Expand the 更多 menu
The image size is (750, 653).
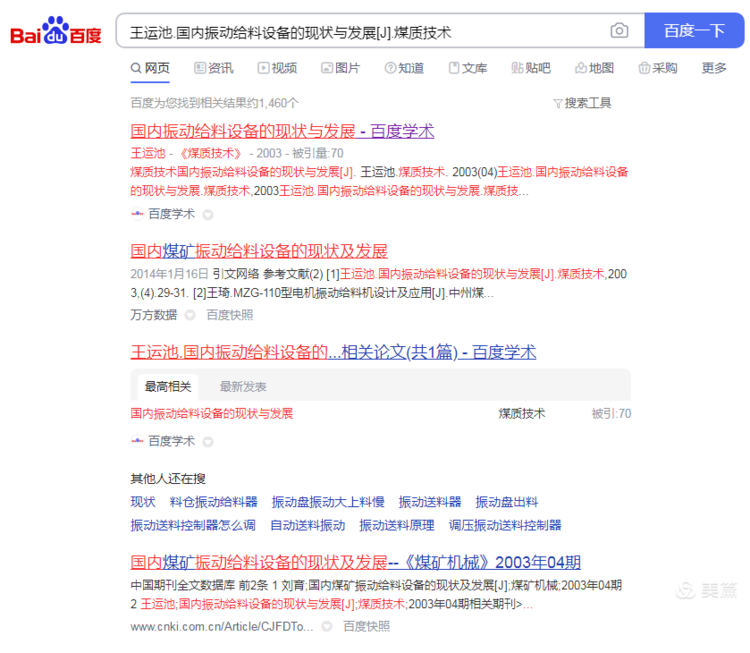coord(714,68)
